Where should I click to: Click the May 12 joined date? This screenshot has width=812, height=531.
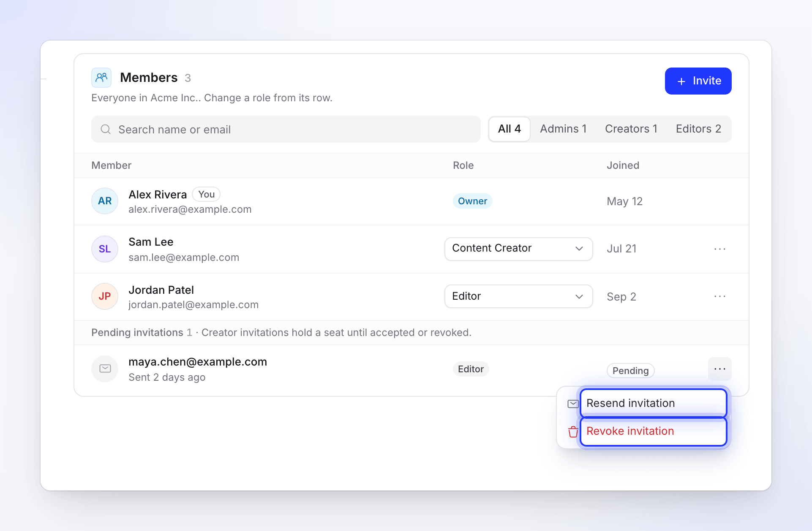tap(624, 201)
